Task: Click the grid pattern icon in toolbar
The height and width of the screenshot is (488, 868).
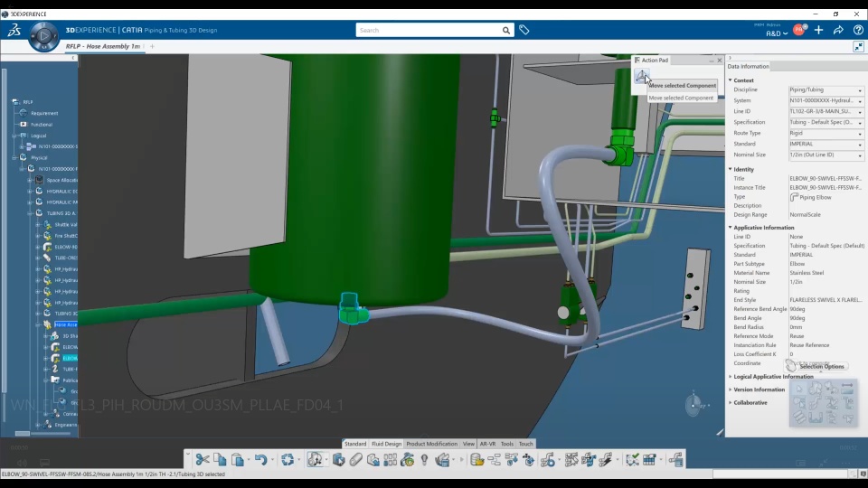Action: (391, 459)
